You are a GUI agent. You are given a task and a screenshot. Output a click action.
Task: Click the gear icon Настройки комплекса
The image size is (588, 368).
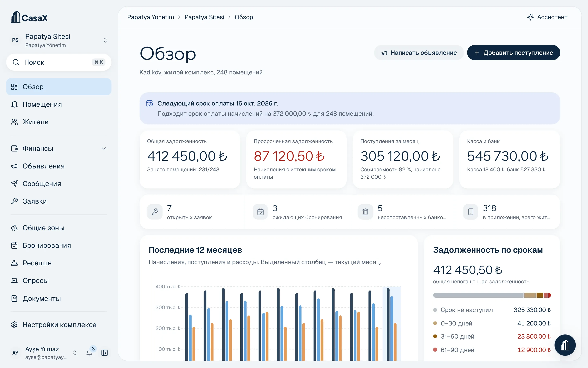(x=14, y=325)
